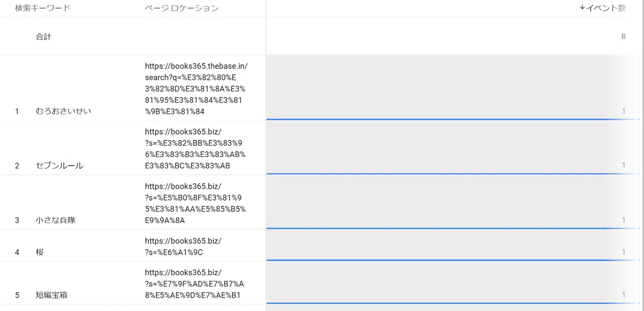
Task: Select the 短編宝箱 keyword cell
Action: 51,295
